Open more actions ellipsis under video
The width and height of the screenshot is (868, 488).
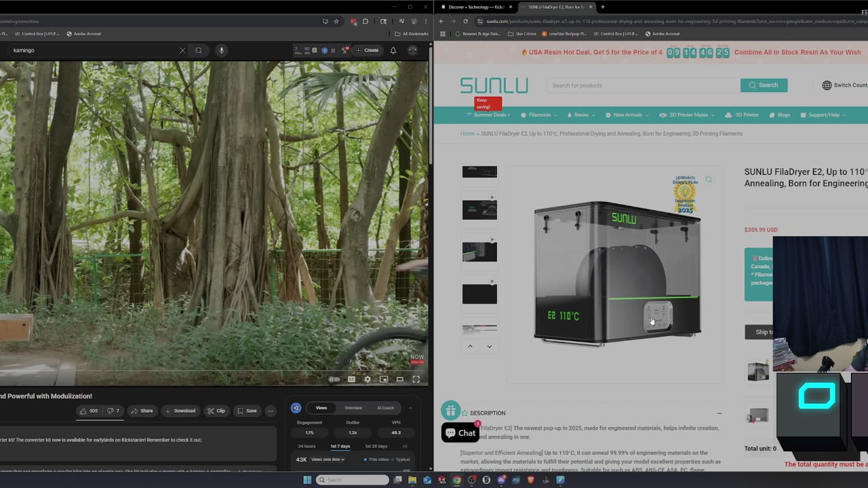point(271,411)
